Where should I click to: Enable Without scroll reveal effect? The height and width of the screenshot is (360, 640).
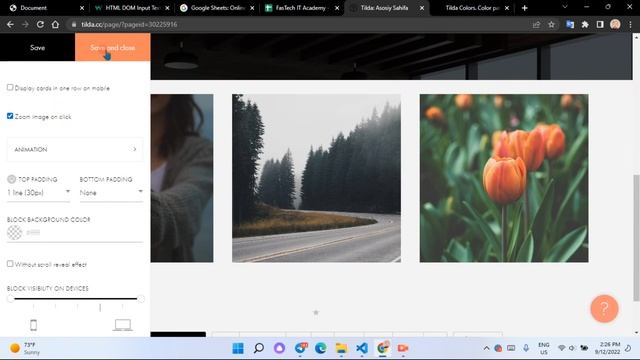10,264
